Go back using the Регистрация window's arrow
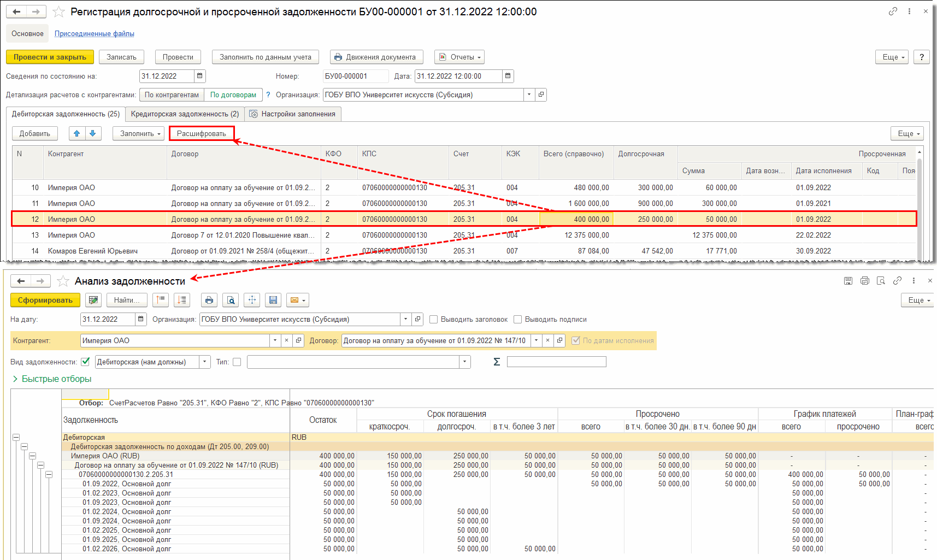Viewport: 937px width, 560px height. pos(16,11)
